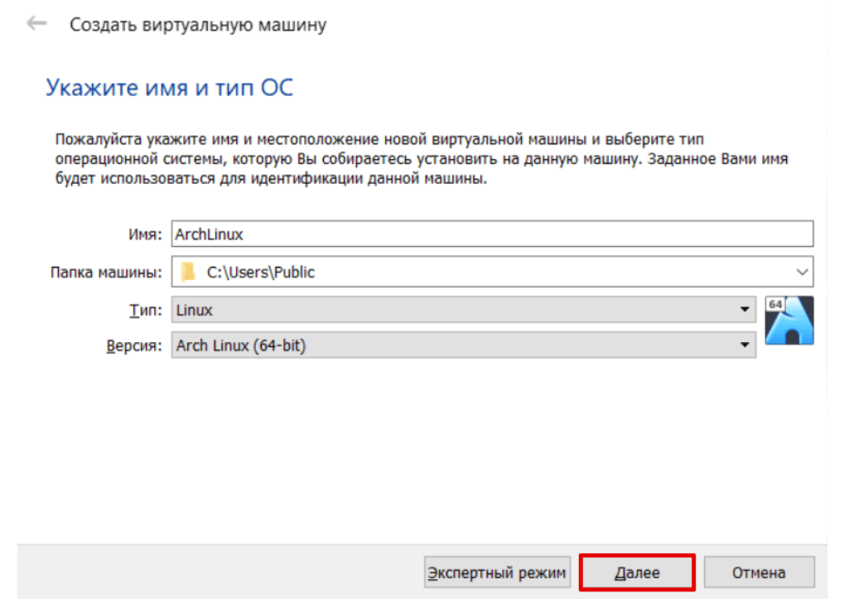Click the arrow at the end of the Тип dropdown
Viewport: 868px width, 608px height.
click(744, 311)
